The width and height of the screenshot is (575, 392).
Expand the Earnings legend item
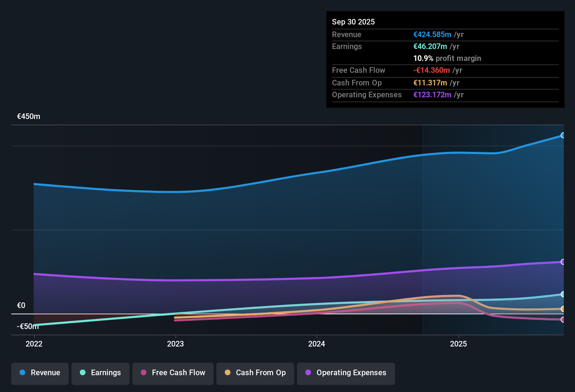[x=101, y=373]
